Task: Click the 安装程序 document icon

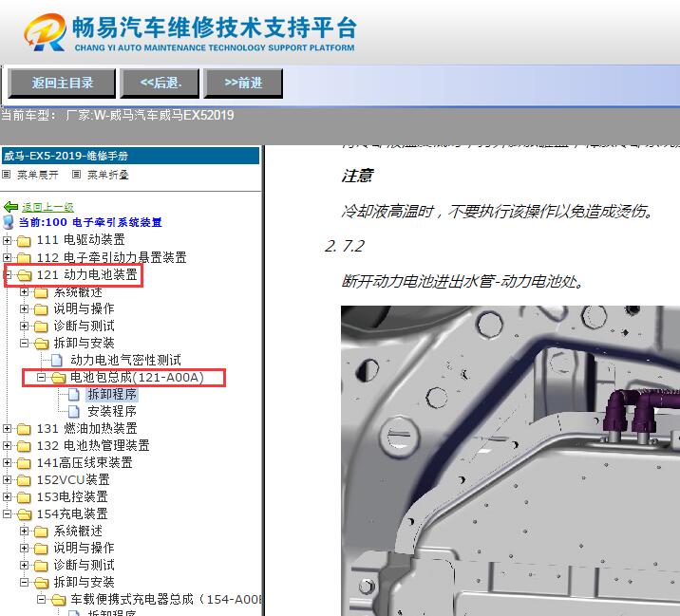Action: pos(74,411)
